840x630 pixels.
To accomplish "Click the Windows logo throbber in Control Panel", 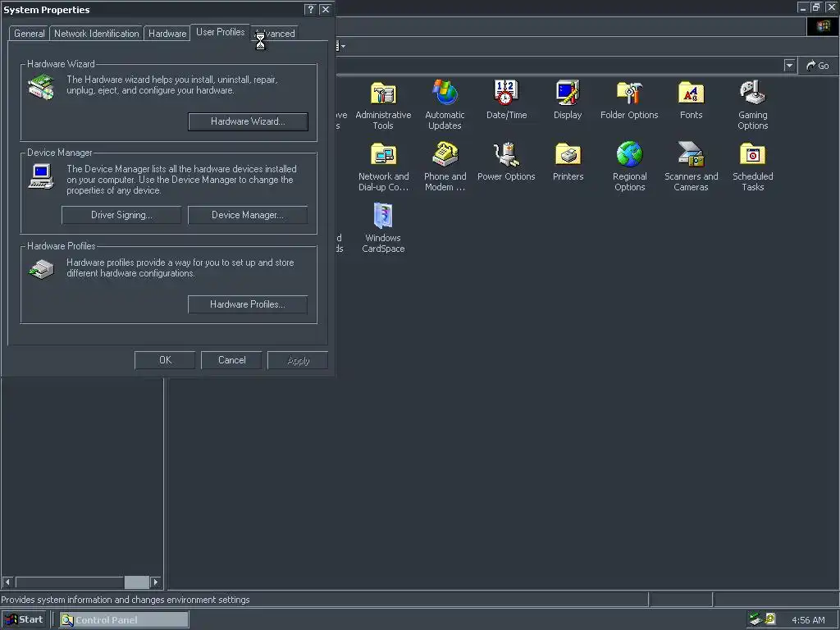I will pos(823,26).
